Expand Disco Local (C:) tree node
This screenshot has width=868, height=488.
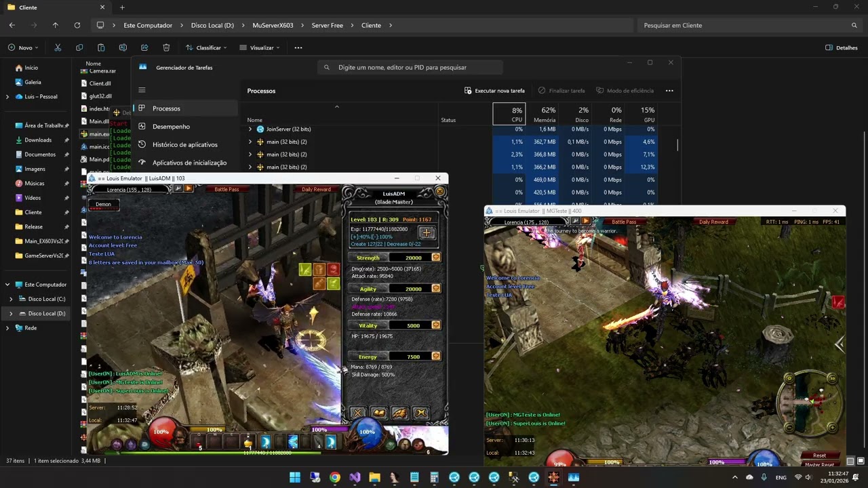11,299
